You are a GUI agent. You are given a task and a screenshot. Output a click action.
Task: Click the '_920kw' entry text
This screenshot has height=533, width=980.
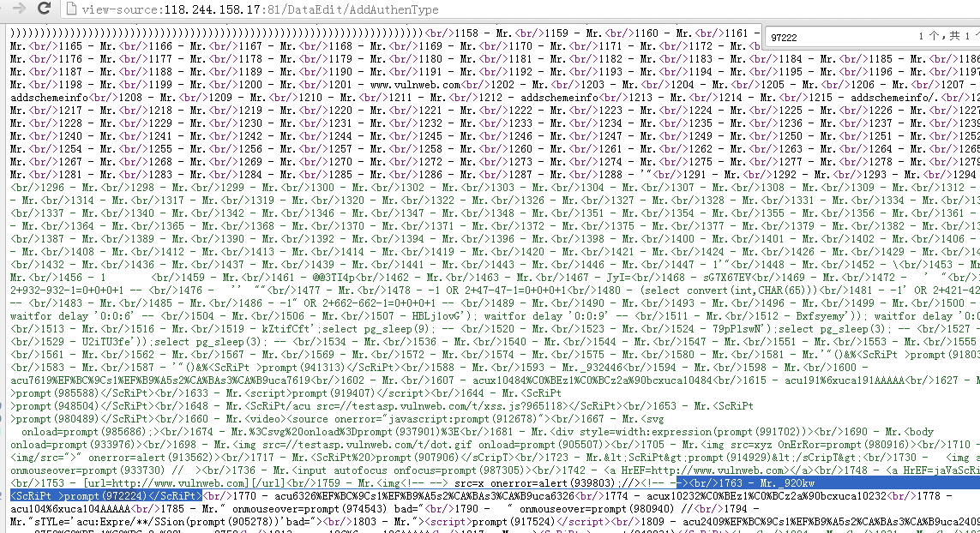[x=797, y=483]
